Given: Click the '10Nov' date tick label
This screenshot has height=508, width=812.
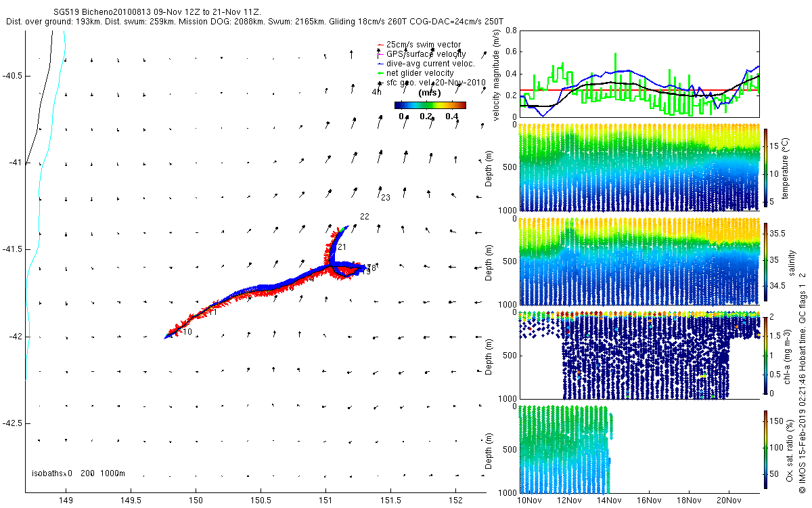Looking at the screenshot, I should 529,501.
